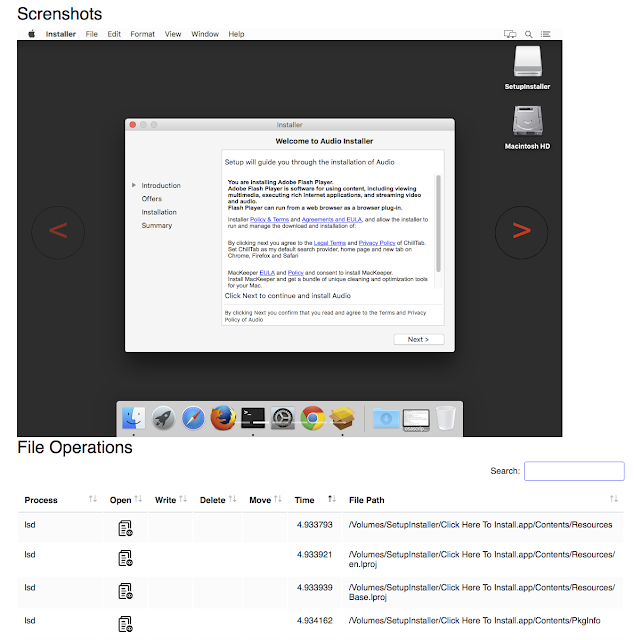The width and height of the screenshot is (634, 640).
Task: Open the minimized window thumbnail in Dock
Action: (416, 420)
